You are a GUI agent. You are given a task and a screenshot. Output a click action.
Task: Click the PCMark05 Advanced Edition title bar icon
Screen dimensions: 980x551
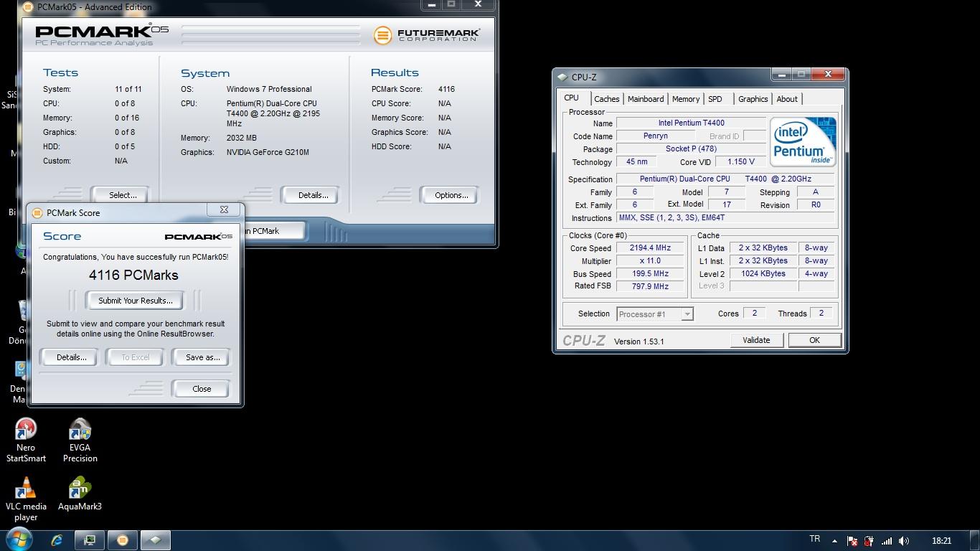[27, 7]
